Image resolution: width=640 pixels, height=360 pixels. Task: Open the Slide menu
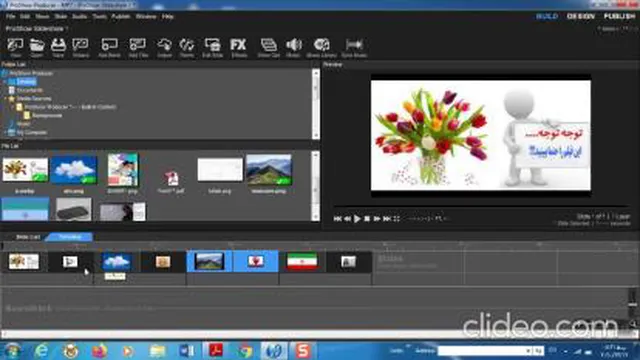pyautogui.click(x=60, y=17)
